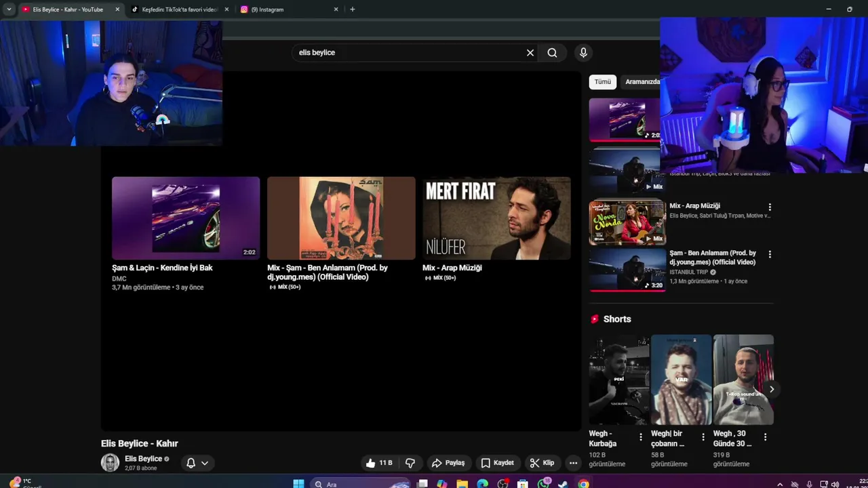Open Copilot from taskbar

[442, 484]
